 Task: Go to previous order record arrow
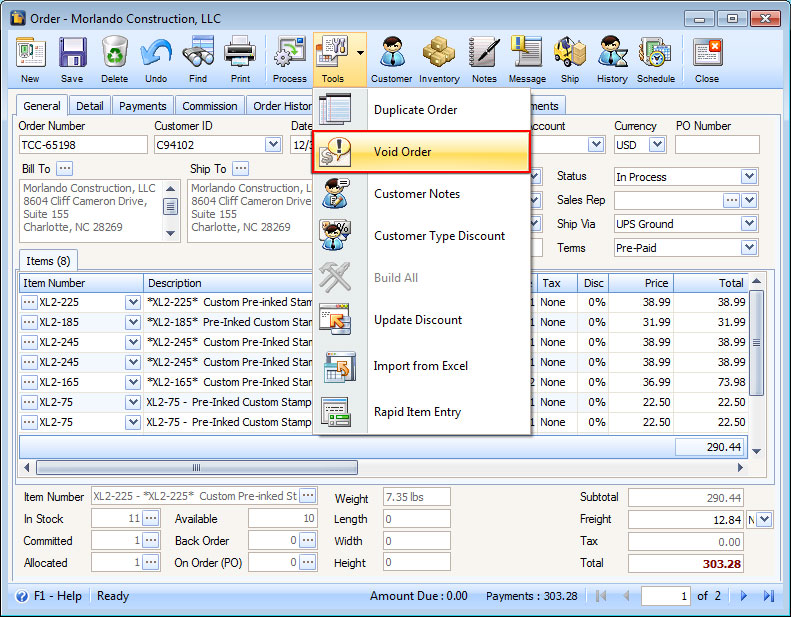[626, 596]
